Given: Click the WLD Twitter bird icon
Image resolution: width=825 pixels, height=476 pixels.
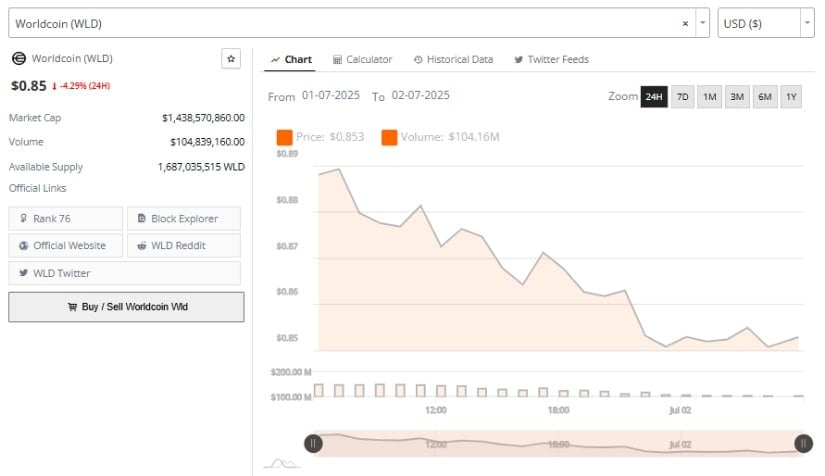Looking at the screenshot, I should coord(23,273).
